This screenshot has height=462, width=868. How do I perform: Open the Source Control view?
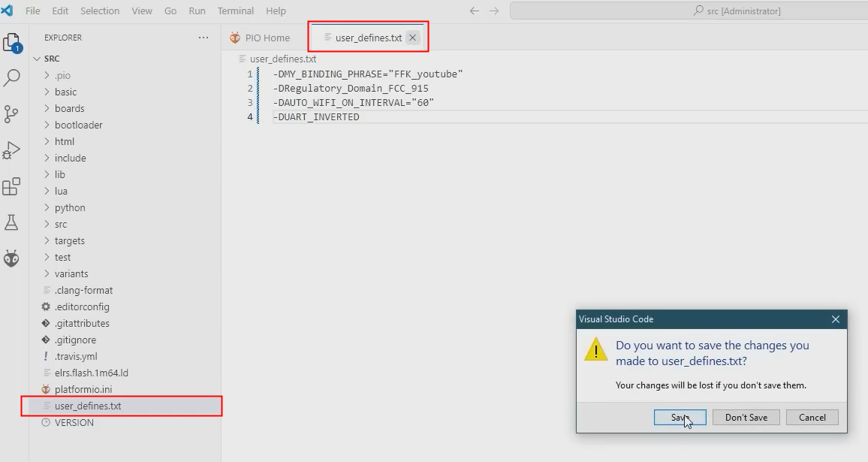pyautogui.click(x=12, y=113)
